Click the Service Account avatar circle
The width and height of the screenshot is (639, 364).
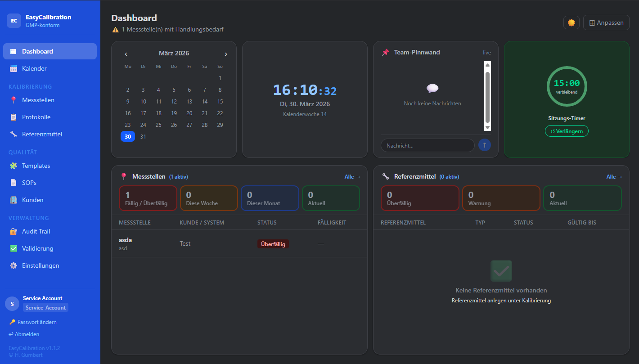coord(12,304)
